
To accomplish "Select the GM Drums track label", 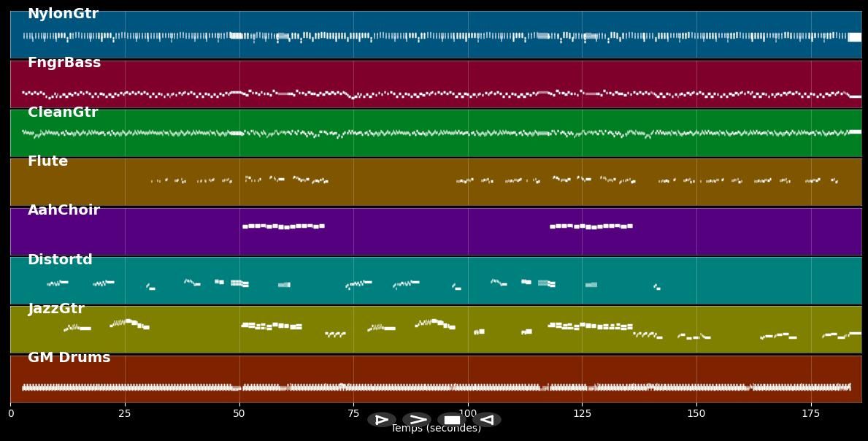I will click(x=69, y=358).
